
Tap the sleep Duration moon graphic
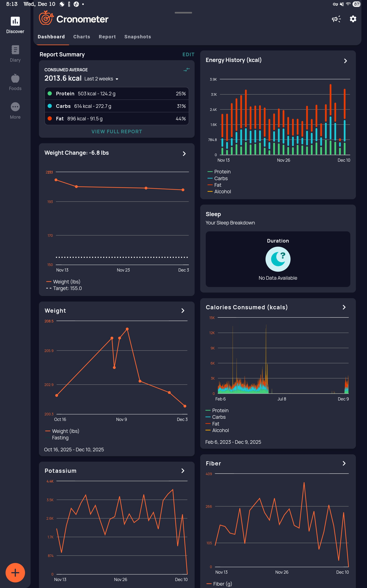coord(278,259)
